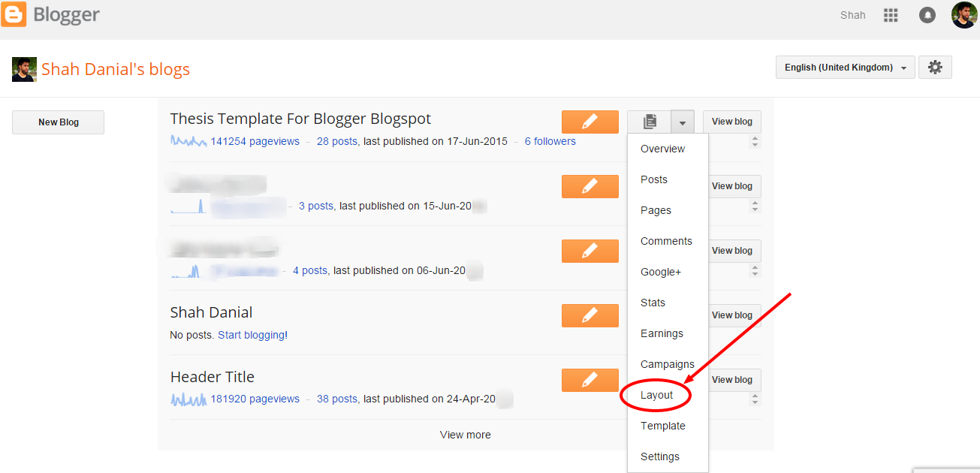Viewport: 980px width, 473px height.
Task: Choose Settings from the dropdown menu
Action: coord(668,456)
